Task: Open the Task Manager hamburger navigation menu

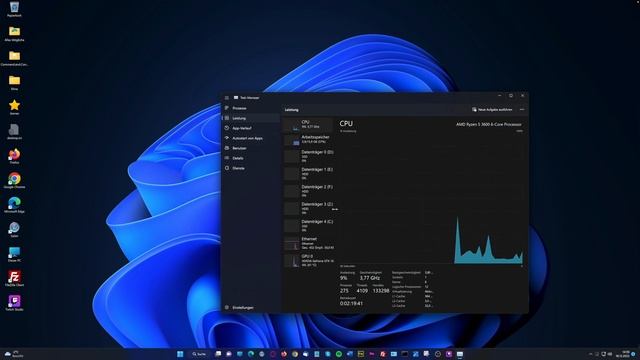Action: pyautogui.click(x=227, y=98)
